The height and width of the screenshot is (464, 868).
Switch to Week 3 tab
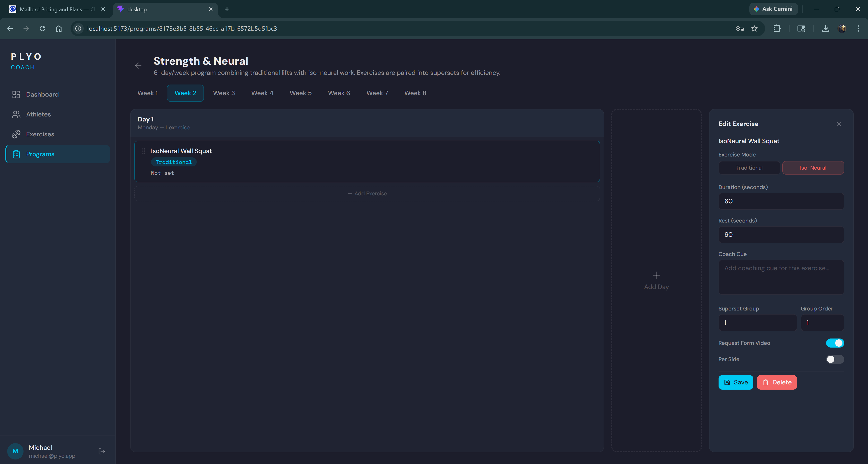(x=224, y=93)
